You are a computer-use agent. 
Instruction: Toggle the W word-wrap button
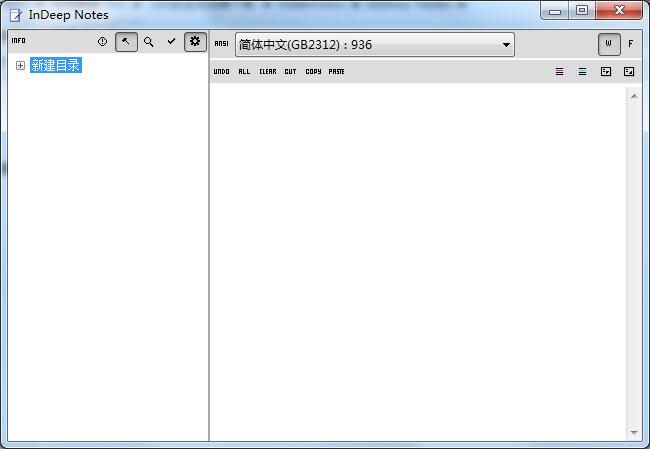609,44
